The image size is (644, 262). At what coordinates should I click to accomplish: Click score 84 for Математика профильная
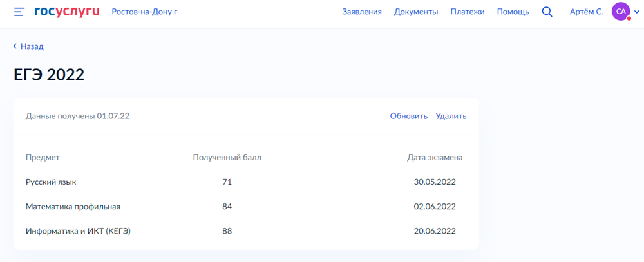tap(227, 207)
